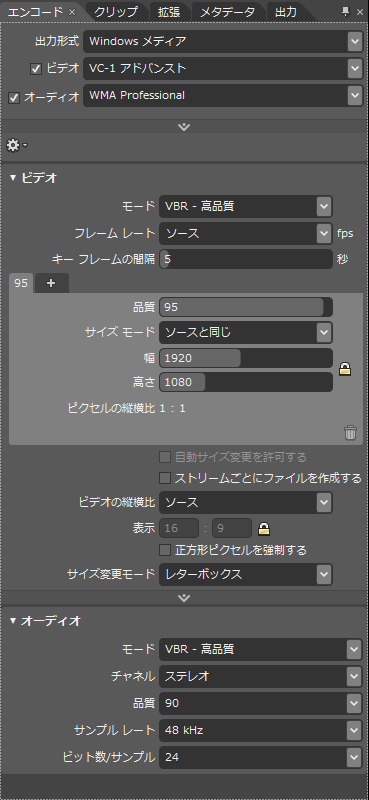Open the フレーム レート dropdown
This screenshot has height=800, width=369.
(x=246, y=234)
